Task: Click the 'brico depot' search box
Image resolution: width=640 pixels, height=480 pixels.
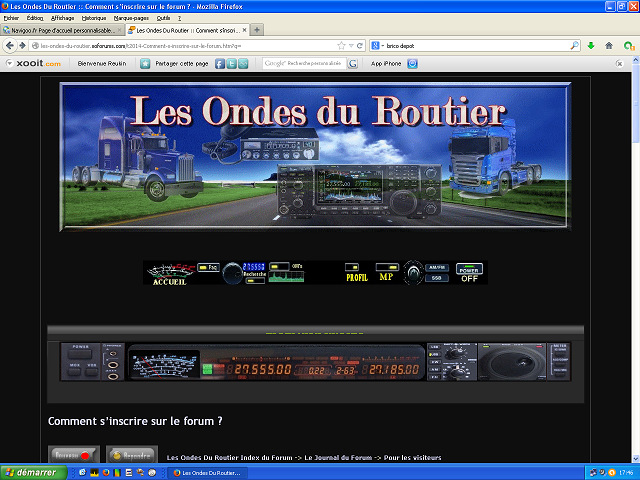Action: (477, 46)
